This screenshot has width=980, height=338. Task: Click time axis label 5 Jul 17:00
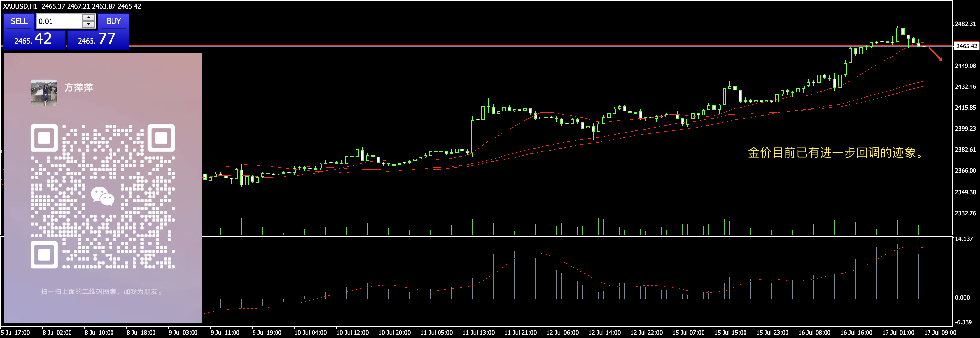(x=15, y=333)
